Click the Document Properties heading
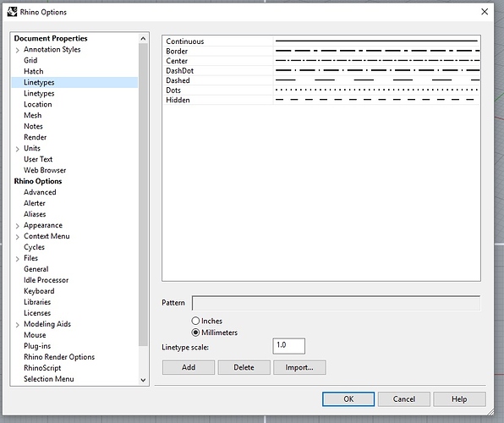This screenshot has width=504, height=423. pos(51,38)
